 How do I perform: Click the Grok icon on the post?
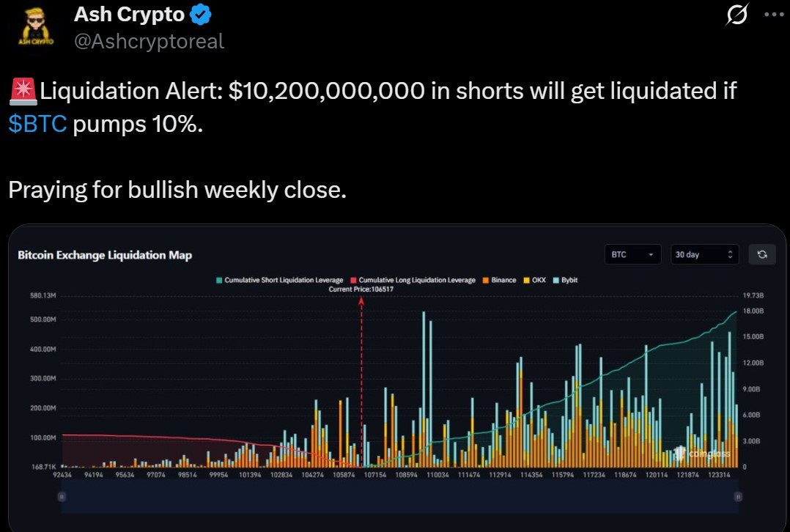point(734,16)
